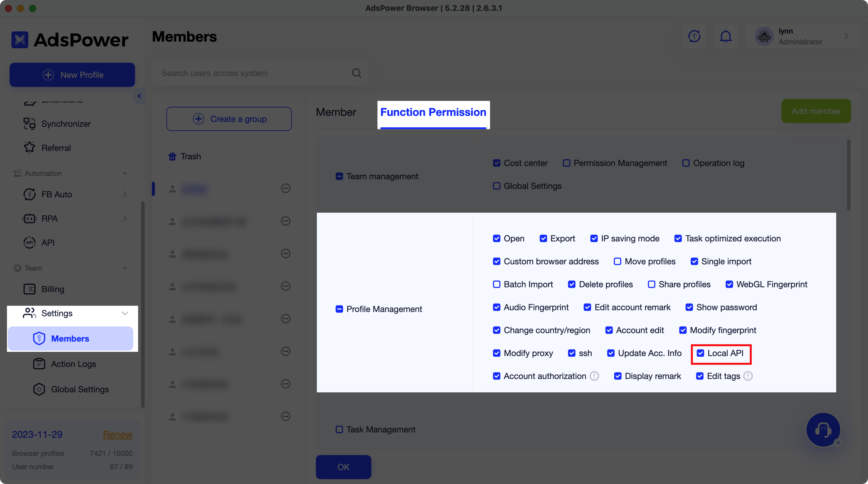Switch to the Member tab
868x484 pixels.
pos(336,112)
